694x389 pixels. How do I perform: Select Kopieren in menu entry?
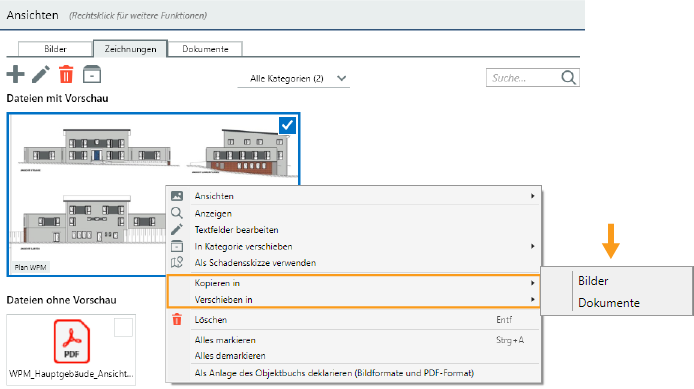click(x=353, y=283)
